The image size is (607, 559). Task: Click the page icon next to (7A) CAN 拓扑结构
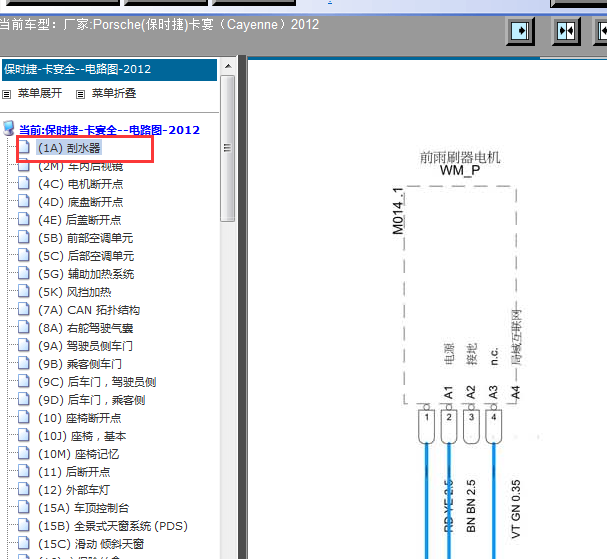tap(24, 309)
